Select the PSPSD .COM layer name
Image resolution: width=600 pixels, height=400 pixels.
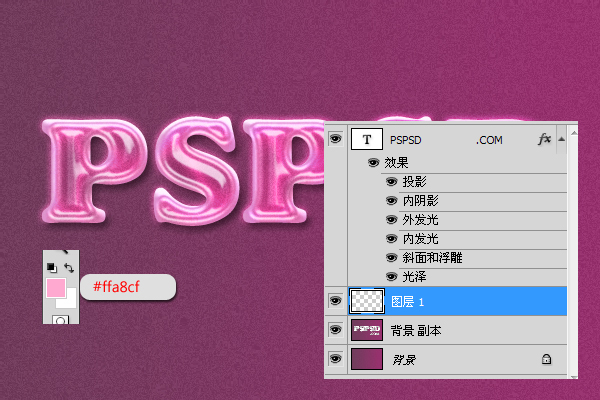(446, 140)
